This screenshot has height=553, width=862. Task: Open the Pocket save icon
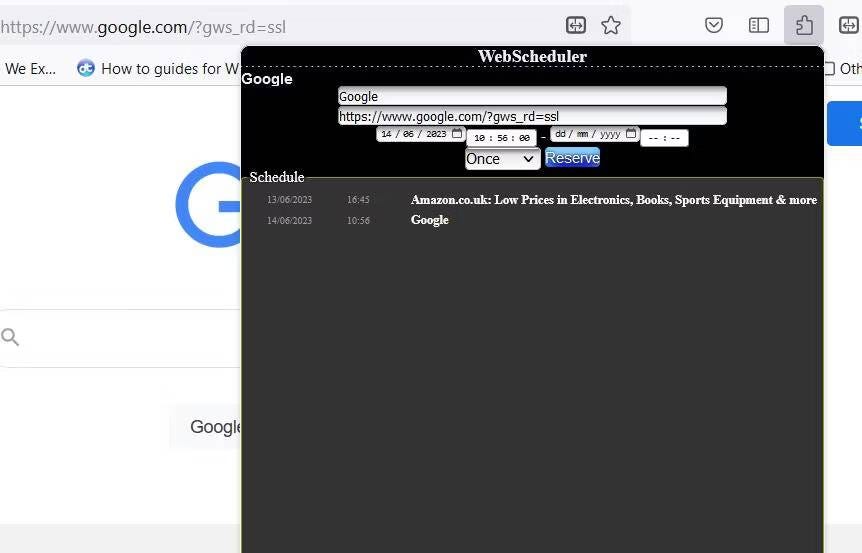[714, 25]
